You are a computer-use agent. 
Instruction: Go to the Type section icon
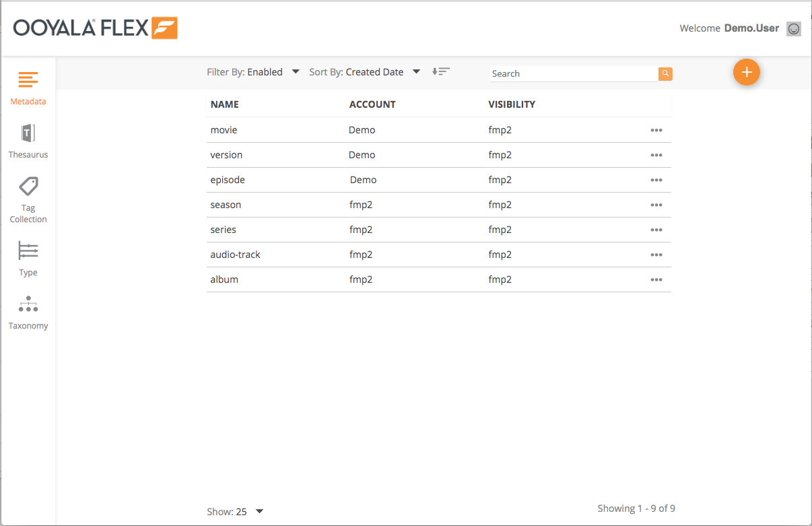coord(28,251)
